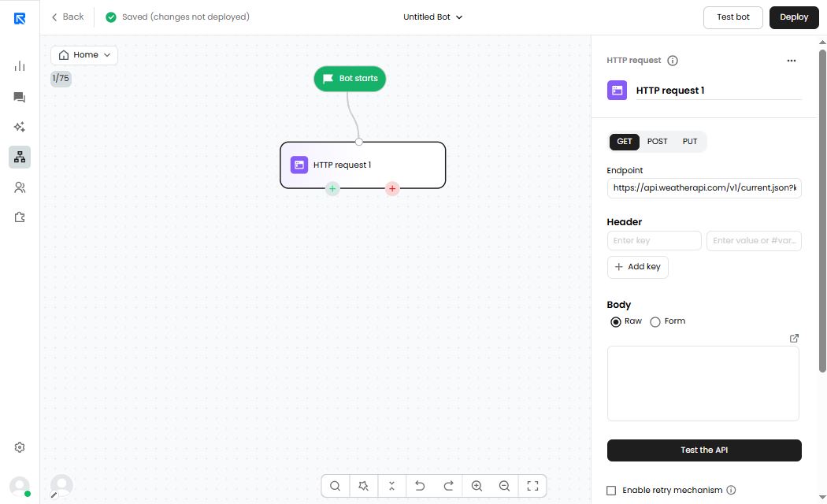The image size is (827, 504).
Task: Open the HTTP request three-dot menu
Action: click(792, 61)
